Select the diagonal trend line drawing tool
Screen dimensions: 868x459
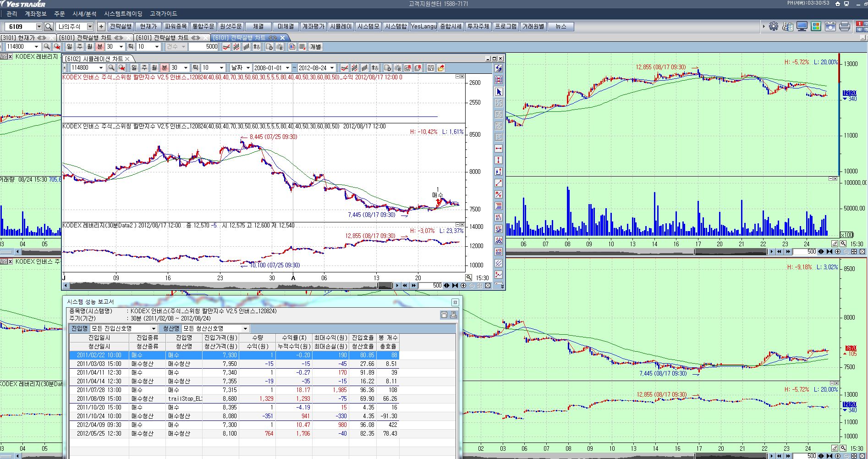tap(499, 183)
